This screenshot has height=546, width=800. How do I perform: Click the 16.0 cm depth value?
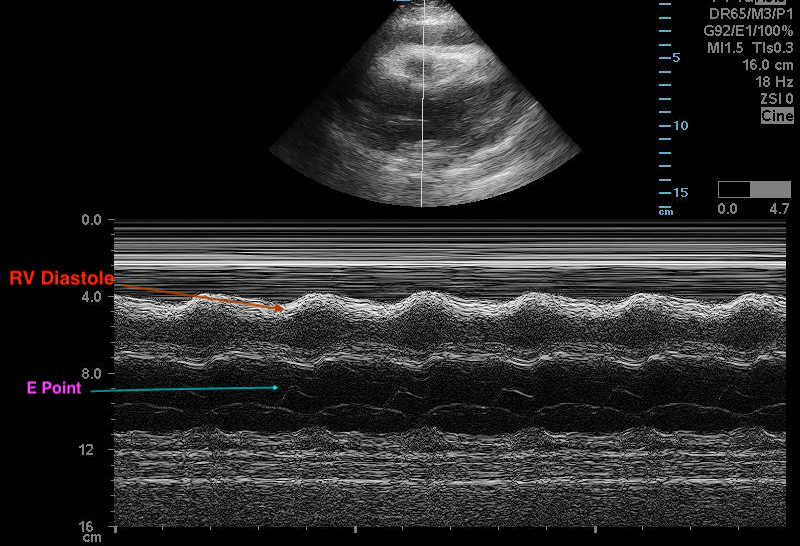click(768, 65)
